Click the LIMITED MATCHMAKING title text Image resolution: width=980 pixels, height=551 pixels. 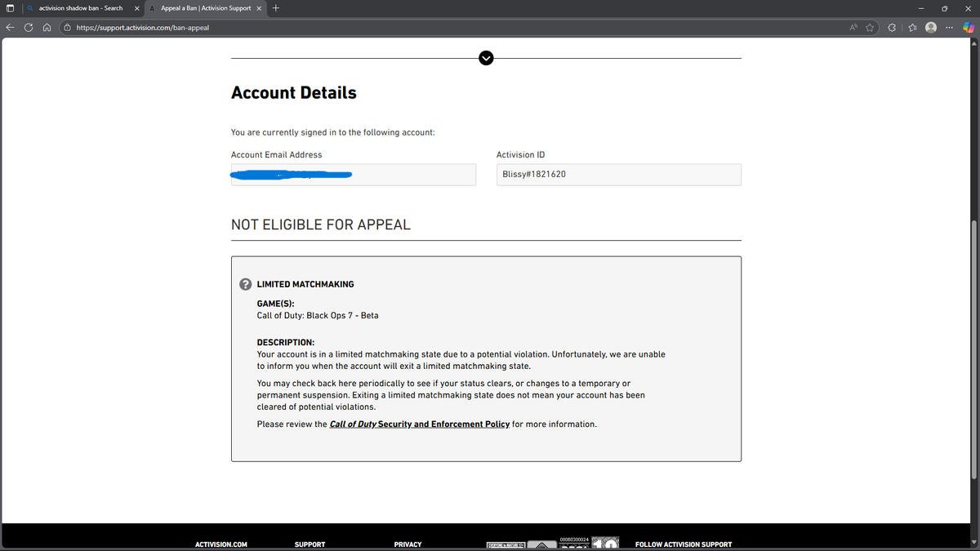[x=305, y=284]
